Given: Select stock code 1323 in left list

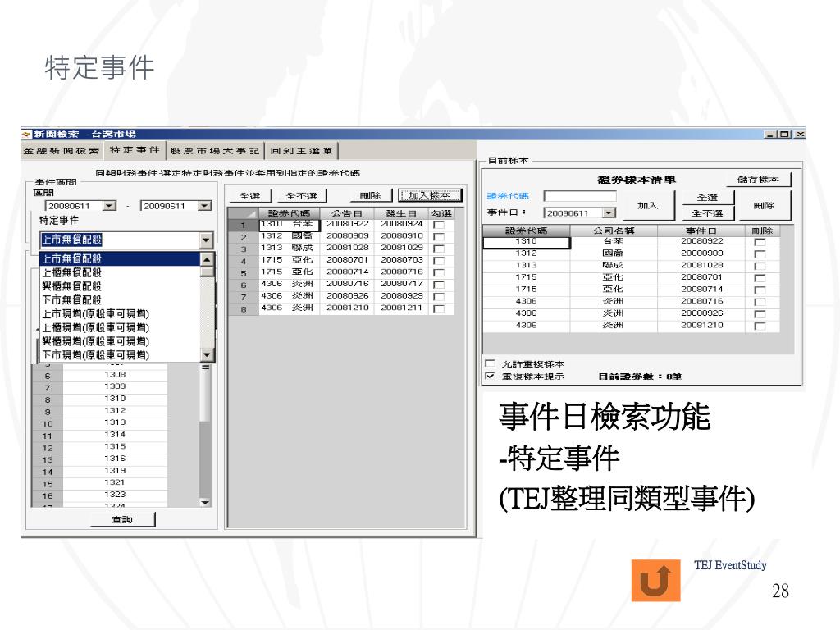Looking at the screenshot, I should pyautogui.click(x=115, y=495).
